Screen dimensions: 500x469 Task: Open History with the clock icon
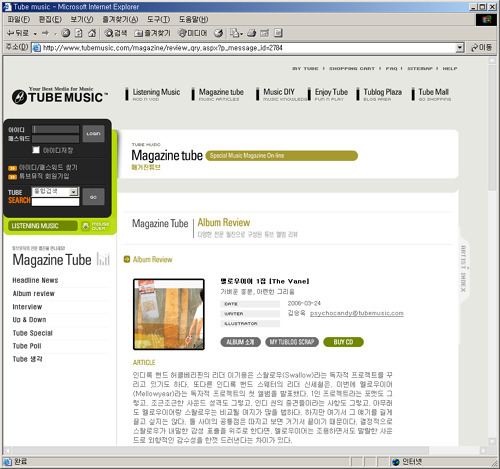219,33
